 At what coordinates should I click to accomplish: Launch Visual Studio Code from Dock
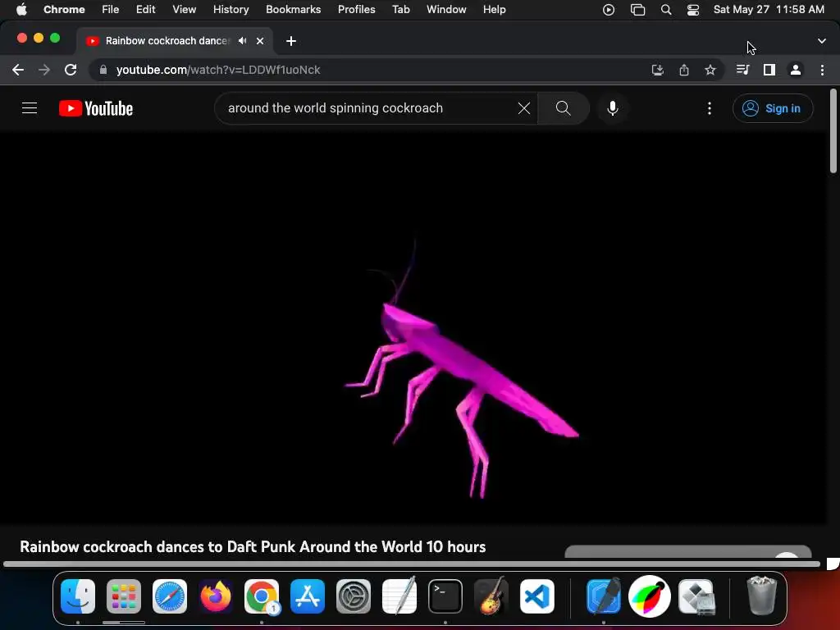click(x=536, y=596)
